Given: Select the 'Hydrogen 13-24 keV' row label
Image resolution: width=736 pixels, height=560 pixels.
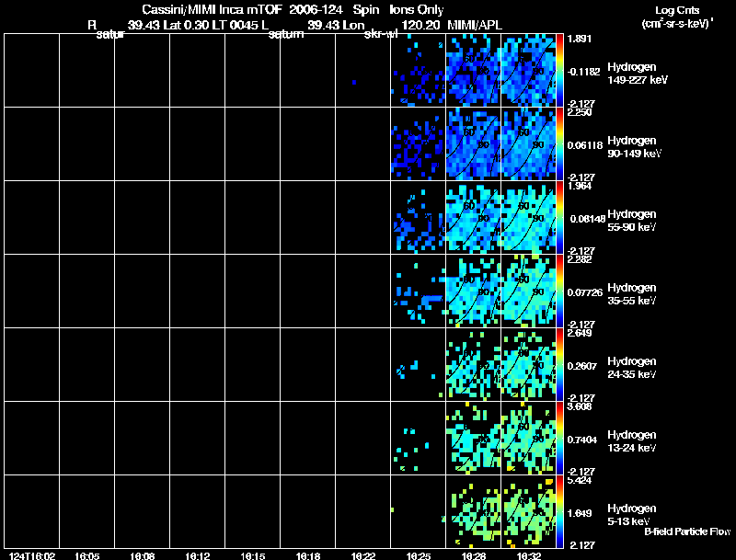Looking at the screenshot, I should pyautogui.click(x=632, y=441).
